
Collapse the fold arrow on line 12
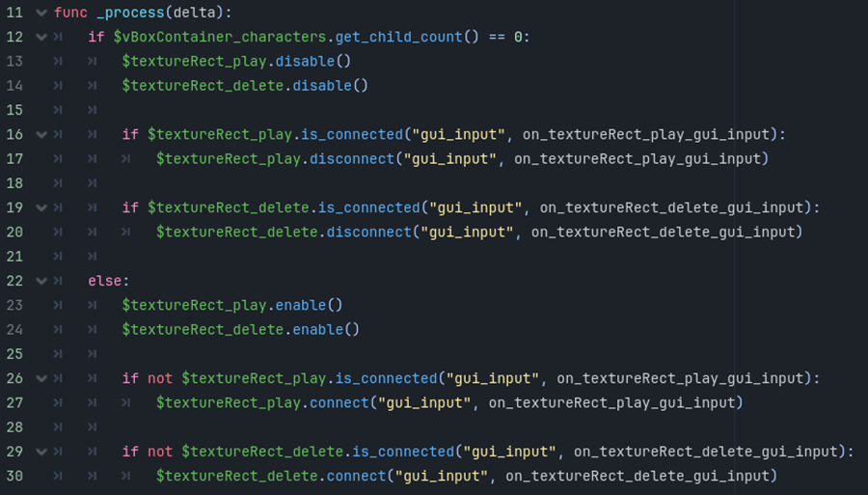tap(41, 37)
